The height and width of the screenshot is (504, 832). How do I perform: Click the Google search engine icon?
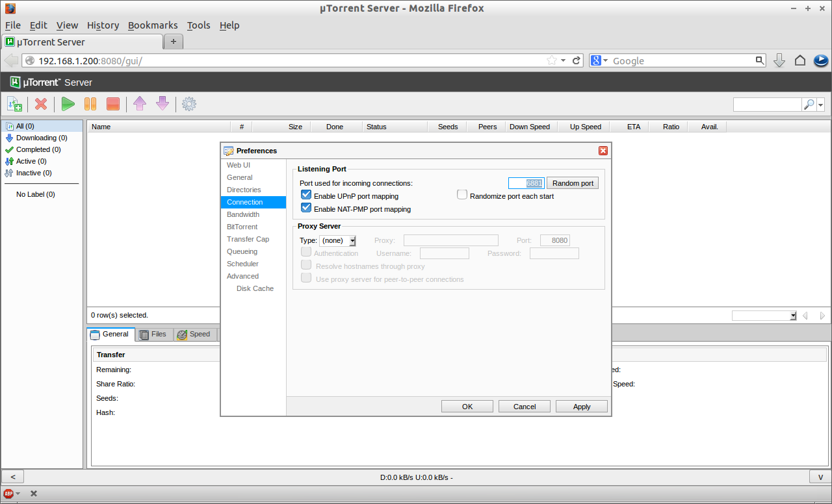click(596, 60)
